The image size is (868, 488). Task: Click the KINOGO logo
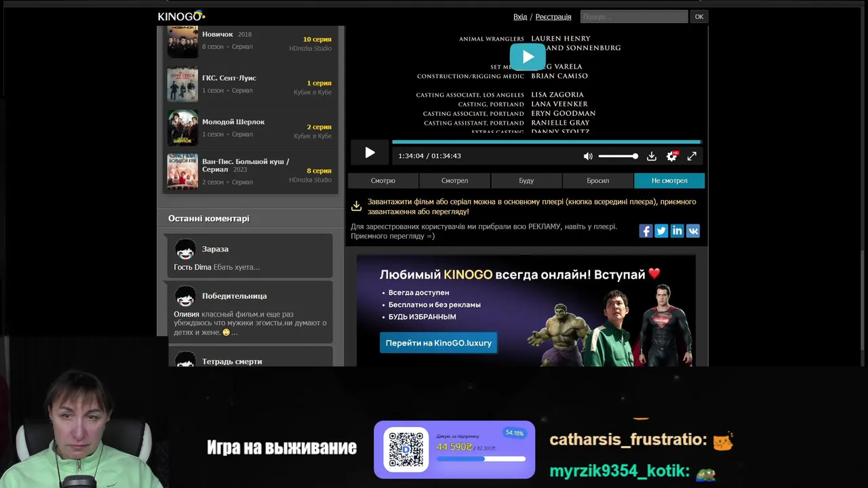tap(181, 16)
